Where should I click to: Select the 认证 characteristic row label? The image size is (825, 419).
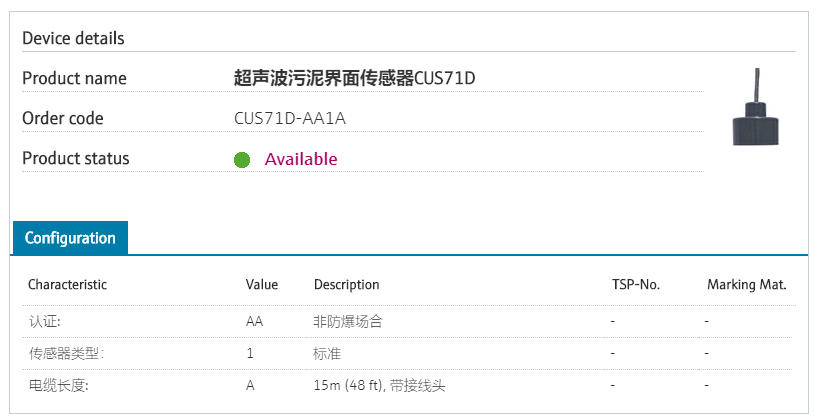(44, 321)
